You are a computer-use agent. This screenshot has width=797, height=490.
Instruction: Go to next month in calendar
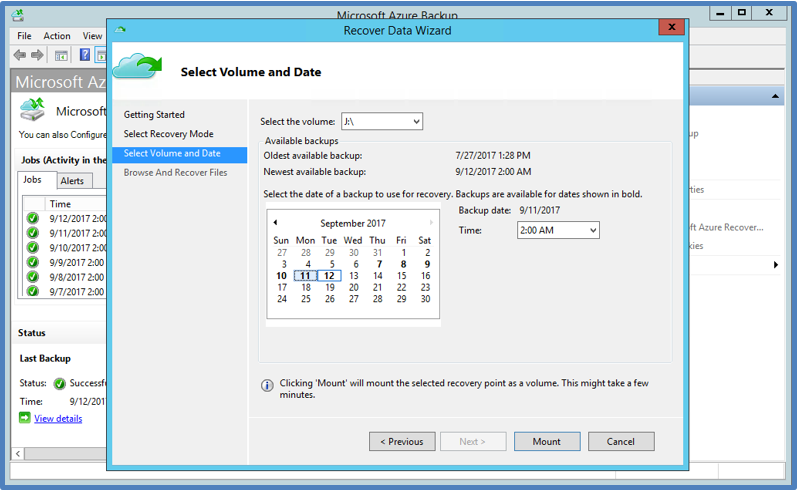(x=431, y=223)
